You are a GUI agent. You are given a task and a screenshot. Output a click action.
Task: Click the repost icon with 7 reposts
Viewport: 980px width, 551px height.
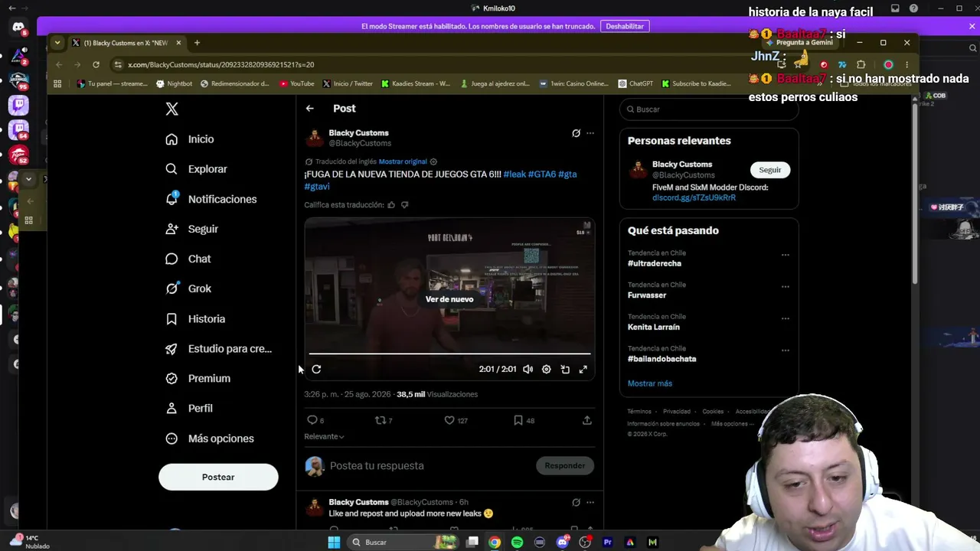point(380,420)
